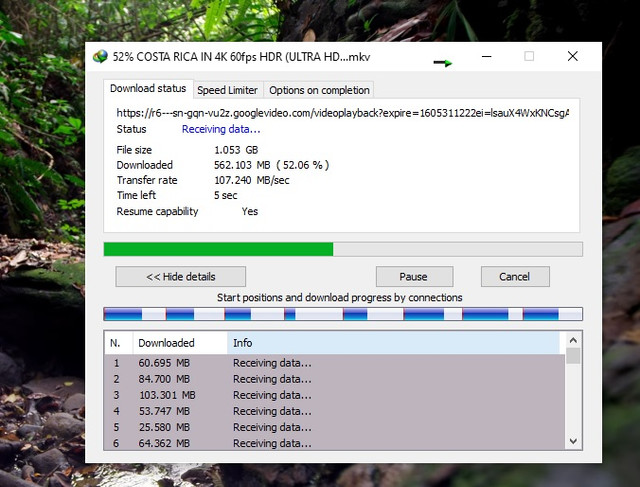Image resolution: width=640 pixels, height=487 pixels.
Task: Close the download window
Action: coord(573,56)
